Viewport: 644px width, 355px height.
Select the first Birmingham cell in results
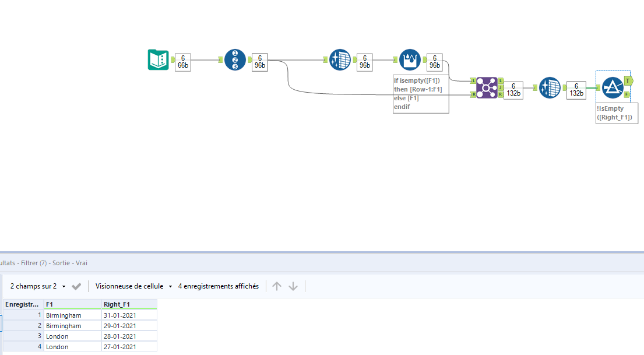[x=64, y=315]
